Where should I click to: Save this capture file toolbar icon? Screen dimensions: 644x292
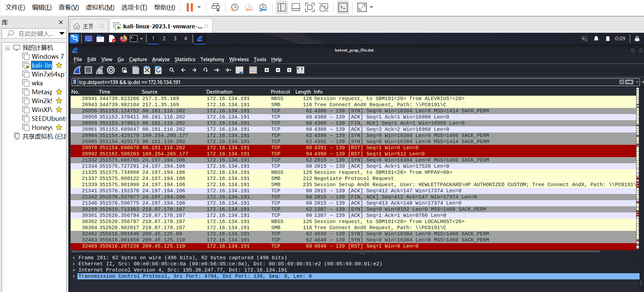[136, 70]
